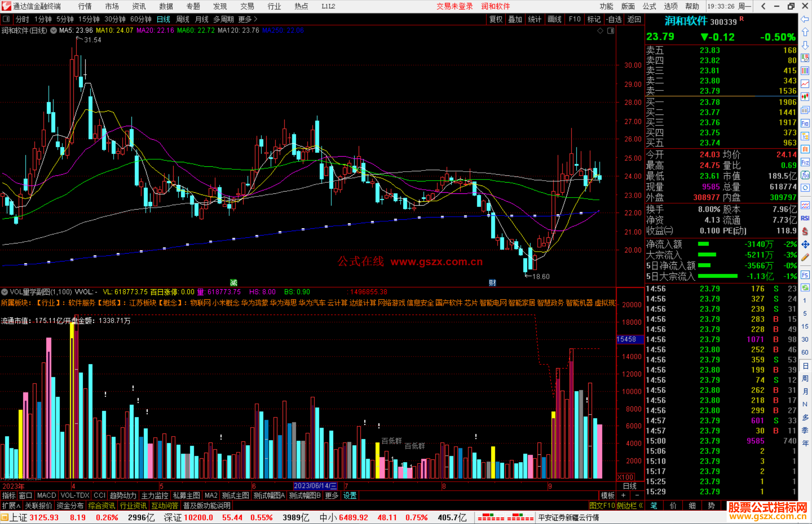Open the 行情 menu
Viewport: 812px width, 524px height.
pyautogui.click(x=85, y=6)
